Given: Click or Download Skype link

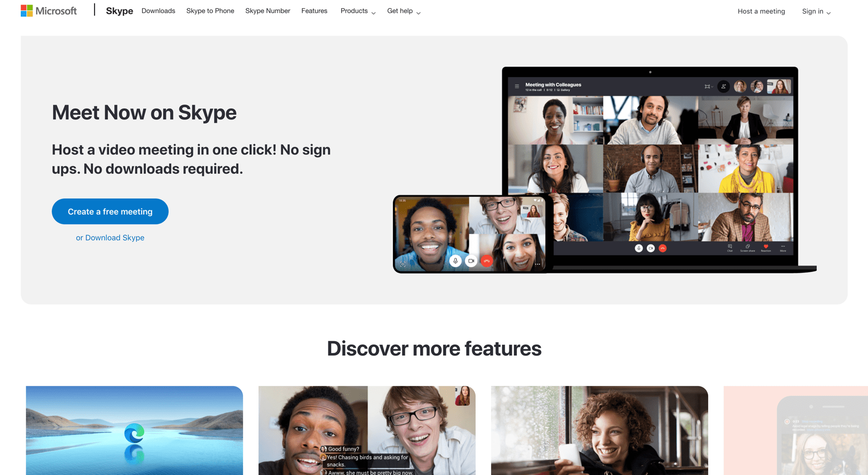Looking at the screenshot, I should coord(110,238).
